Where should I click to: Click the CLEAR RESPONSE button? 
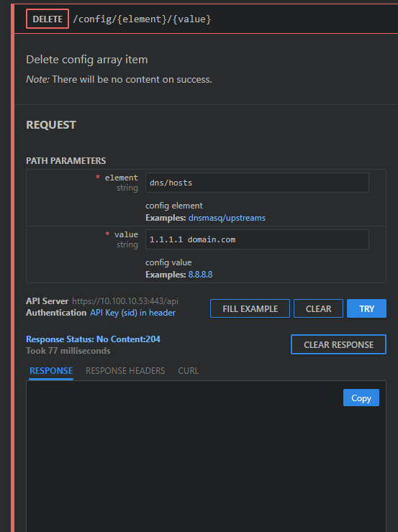point(338,344)
